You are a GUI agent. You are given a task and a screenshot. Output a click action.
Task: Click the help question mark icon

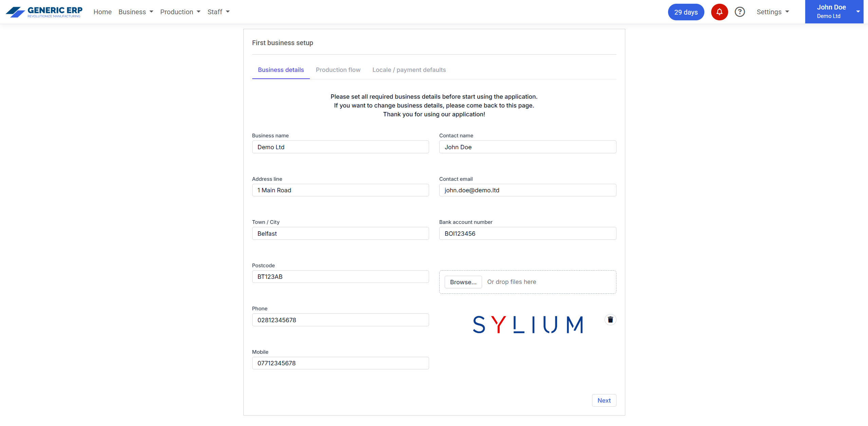pyautogui.click(x=739, y=12)
